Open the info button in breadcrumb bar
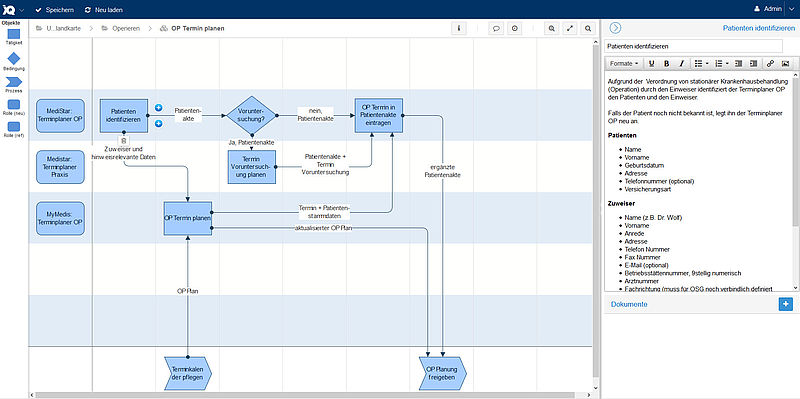The image size is (800, 399). (x=459, y=29)
